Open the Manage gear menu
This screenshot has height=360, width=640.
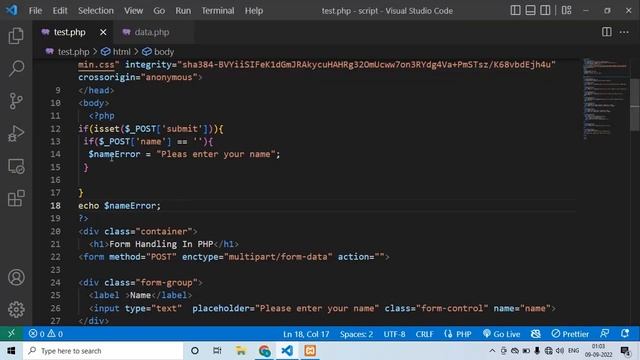16,309
